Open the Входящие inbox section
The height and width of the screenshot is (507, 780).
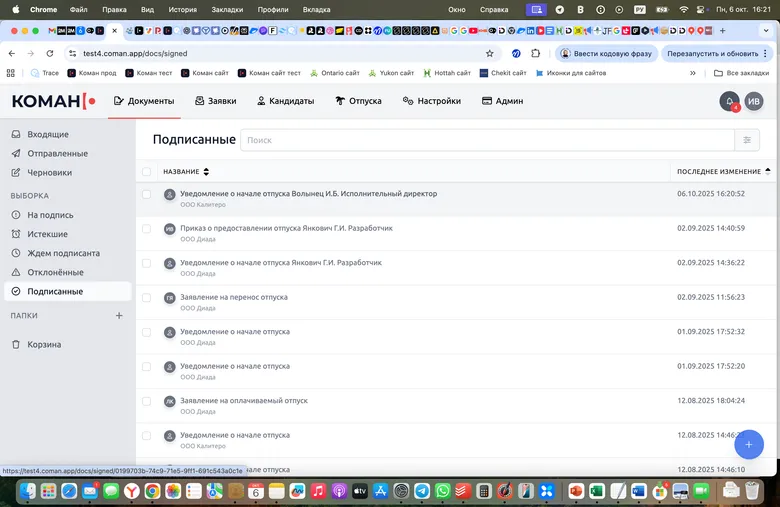(47, 134)
